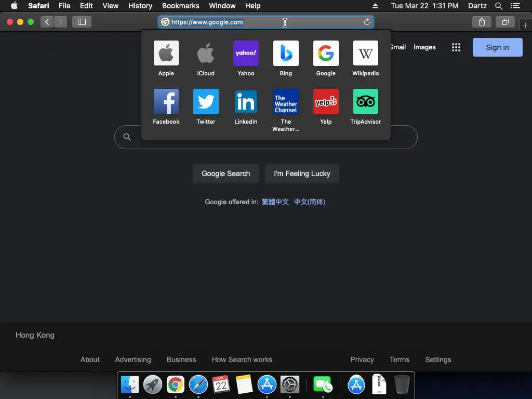
Task: Open the iCloud favorite site
Action: coord(206,58)
